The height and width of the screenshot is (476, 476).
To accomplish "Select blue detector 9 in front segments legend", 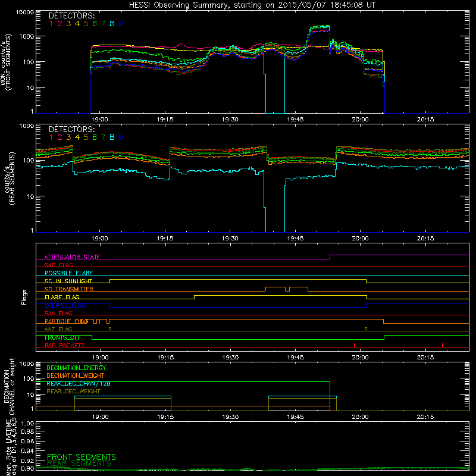I will (x=121, y=24).
